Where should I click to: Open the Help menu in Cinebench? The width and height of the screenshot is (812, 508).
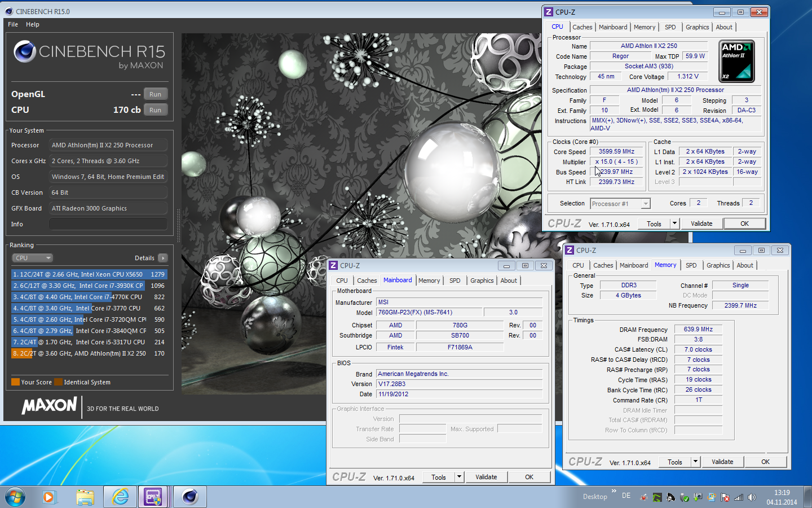33,24
